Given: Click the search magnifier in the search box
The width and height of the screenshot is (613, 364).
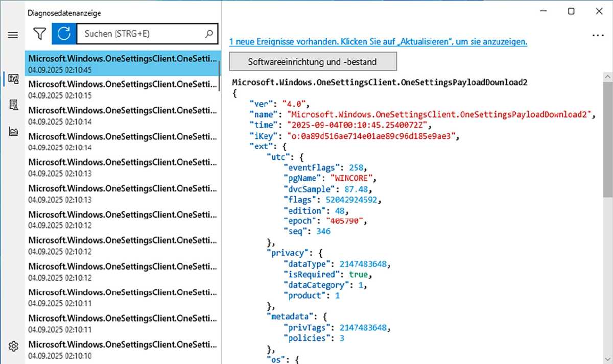Looking at the screenshot, I should (x=208, y=34).
